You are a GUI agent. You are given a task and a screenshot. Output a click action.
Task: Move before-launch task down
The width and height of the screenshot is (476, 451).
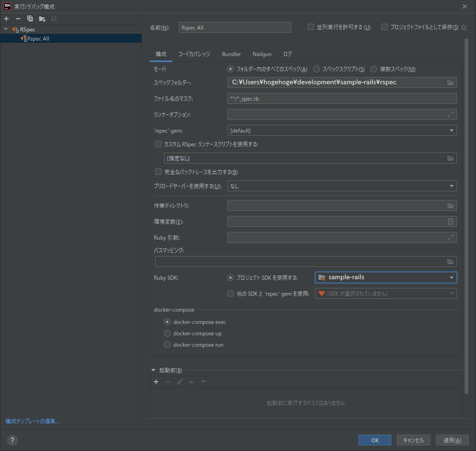tap(203, 382)
